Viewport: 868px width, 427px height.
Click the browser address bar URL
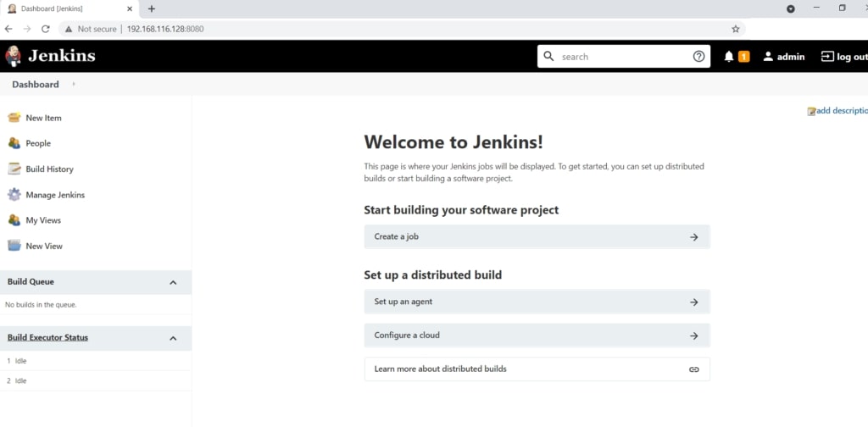165,29
